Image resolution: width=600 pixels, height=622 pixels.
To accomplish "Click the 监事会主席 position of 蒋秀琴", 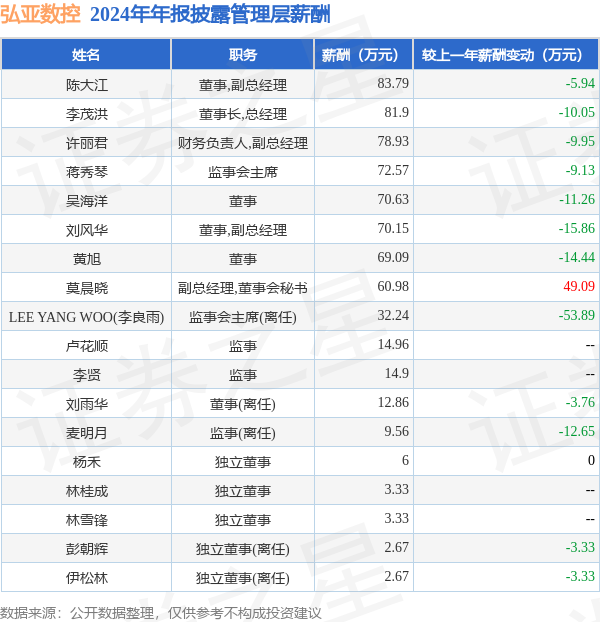I will (x=243, y=172).
